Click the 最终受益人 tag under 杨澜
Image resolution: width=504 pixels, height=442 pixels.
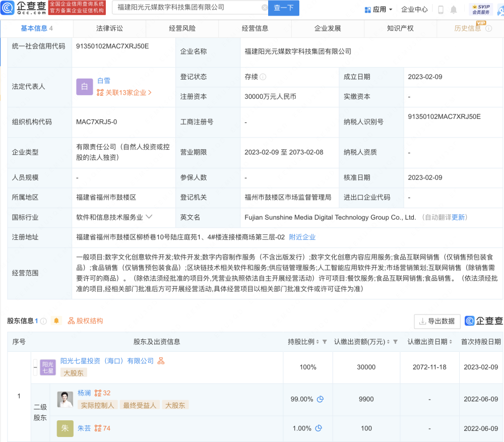[140, 405]
